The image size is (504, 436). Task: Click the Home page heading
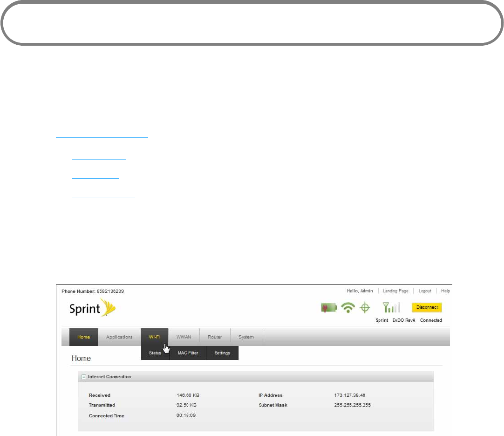(x=81, y=359)
